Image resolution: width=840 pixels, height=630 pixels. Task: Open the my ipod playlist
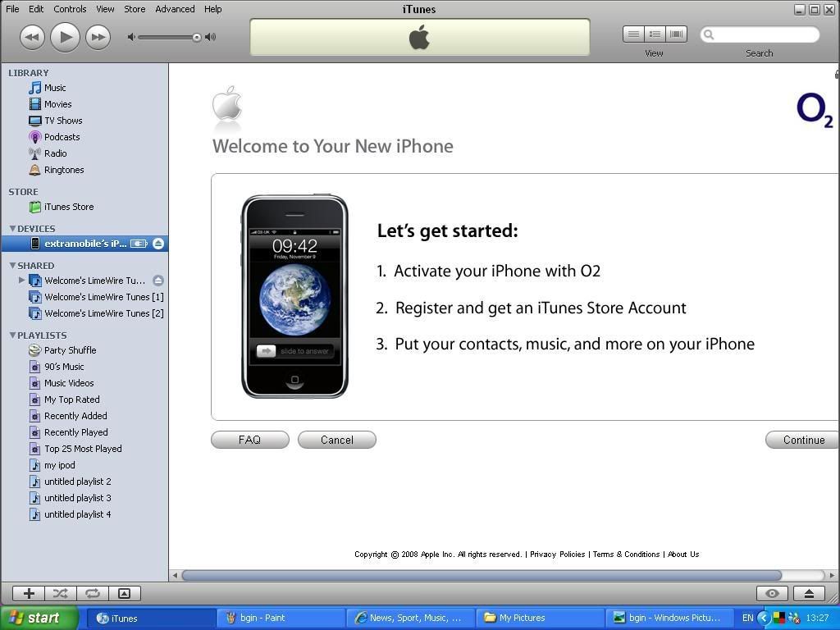(59, 465)
